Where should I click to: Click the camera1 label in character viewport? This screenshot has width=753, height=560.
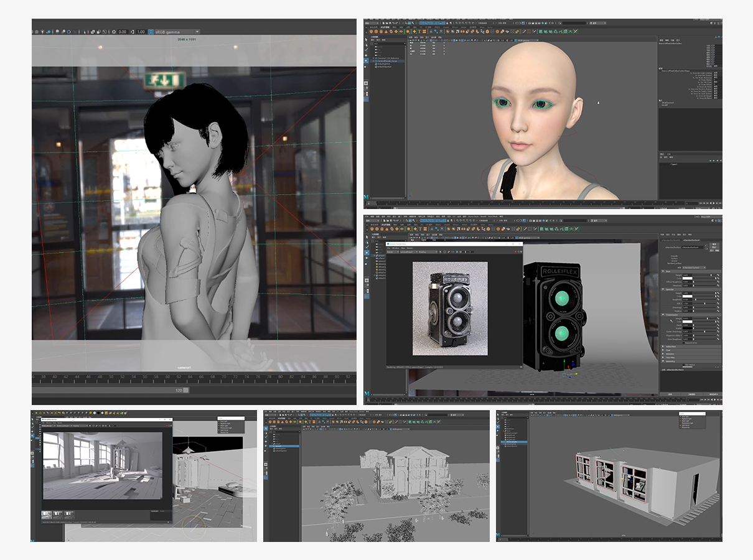(x=184, y=367)
